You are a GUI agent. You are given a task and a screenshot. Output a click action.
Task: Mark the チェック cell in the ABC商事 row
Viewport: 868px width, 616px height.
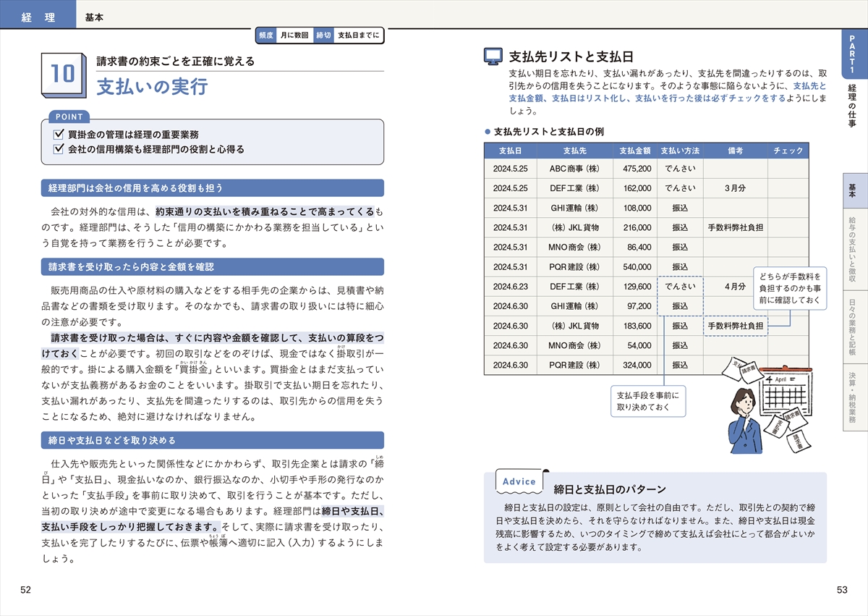pos(788,168)
